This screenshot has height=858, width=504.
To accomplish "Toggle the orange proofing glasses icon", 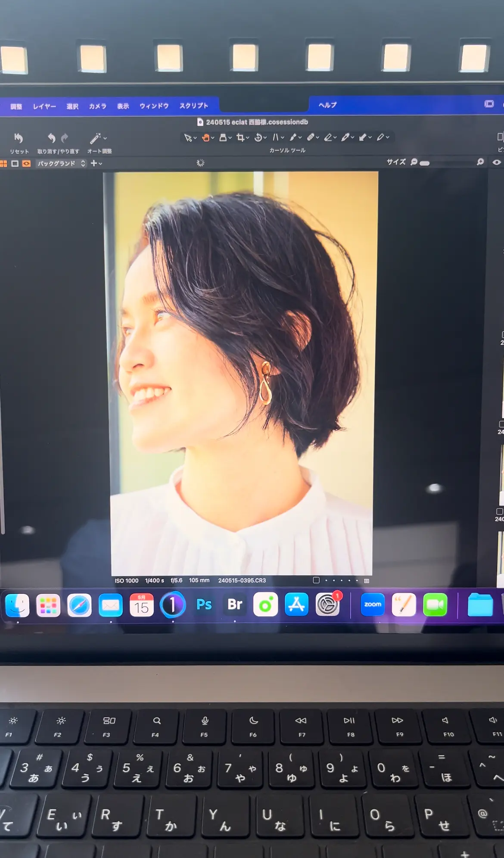I will coord(26,164).
